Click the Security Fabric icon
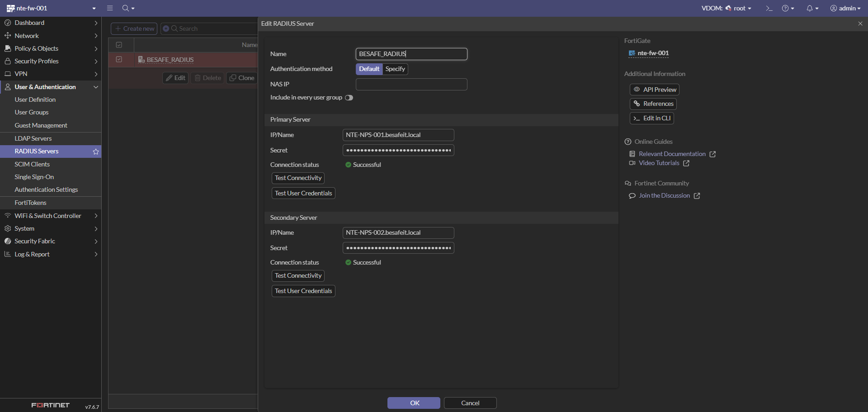868x412 pixels. (x=8, y=241)
